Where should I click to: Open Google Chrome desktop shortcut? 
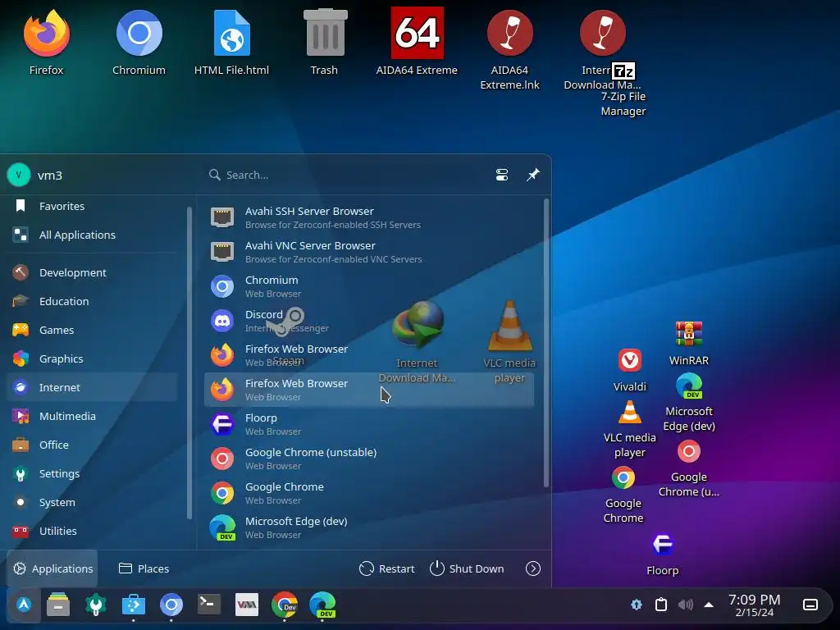click(623, 495)
